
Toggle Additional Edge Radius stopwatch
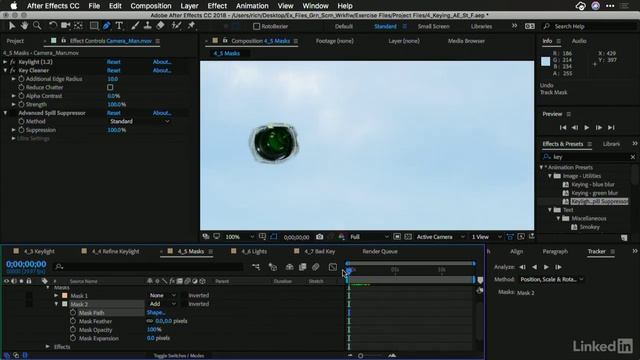point(21,79)
